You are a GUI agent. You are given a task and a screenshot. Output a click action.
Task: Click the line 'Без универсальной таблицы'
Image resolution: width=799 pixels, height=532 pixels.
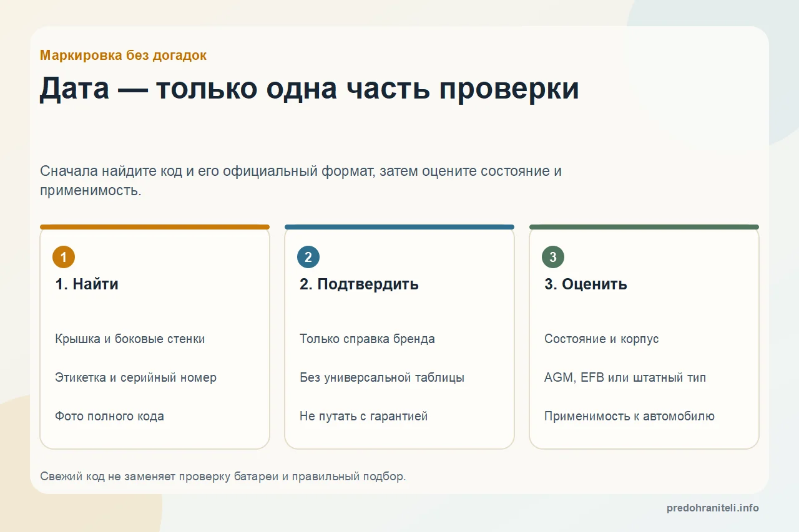[382, 377]
